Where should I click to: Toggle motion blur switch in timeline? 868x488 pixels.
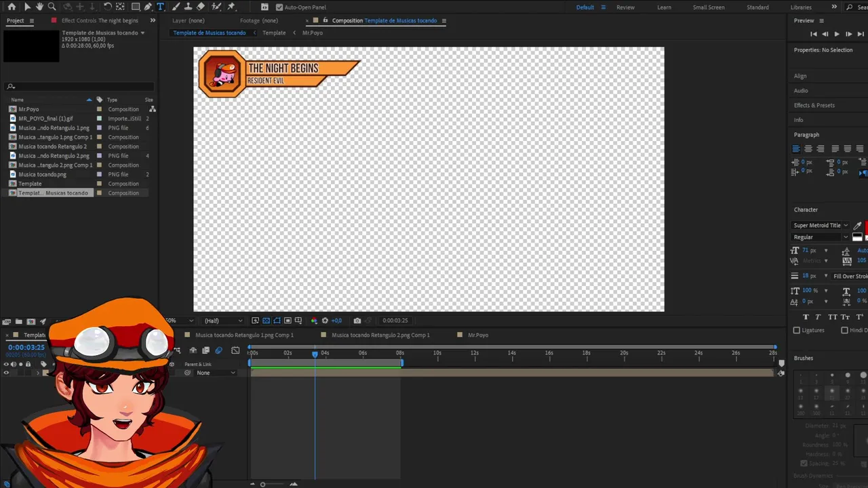218,350
